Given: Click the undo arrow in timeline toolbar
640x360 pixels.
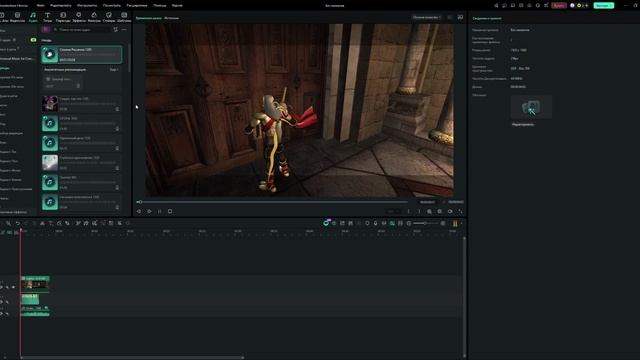Looking at the screenshot, I should tap(18, 223).
